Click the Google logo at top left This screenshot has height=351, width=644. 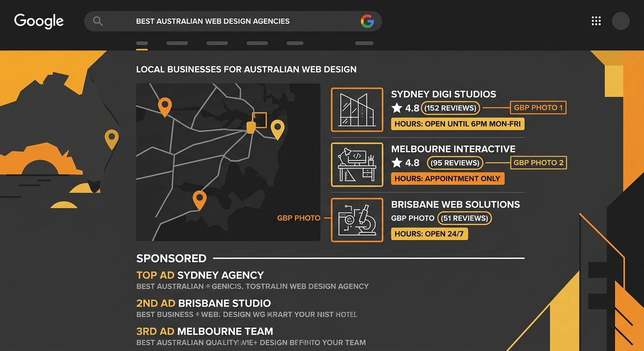[x=39, y=21]
